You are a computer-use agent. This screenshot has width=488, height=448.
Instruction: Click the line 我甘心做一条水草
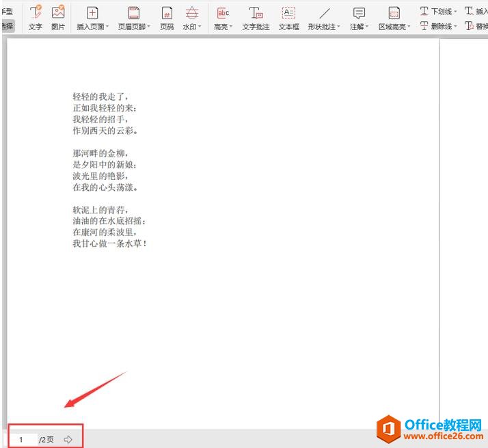click(x=109, y=243)
